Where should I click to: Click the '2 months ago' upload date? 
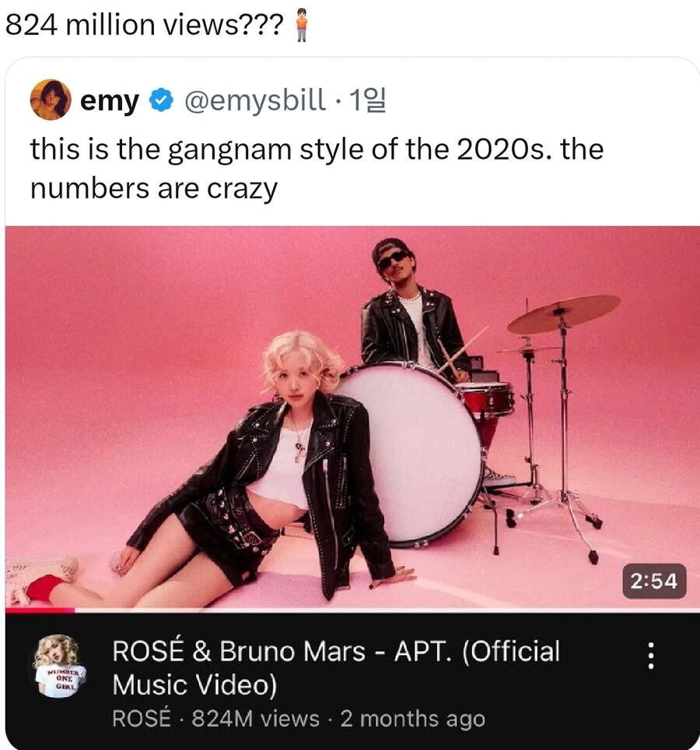tap(412, 719)
